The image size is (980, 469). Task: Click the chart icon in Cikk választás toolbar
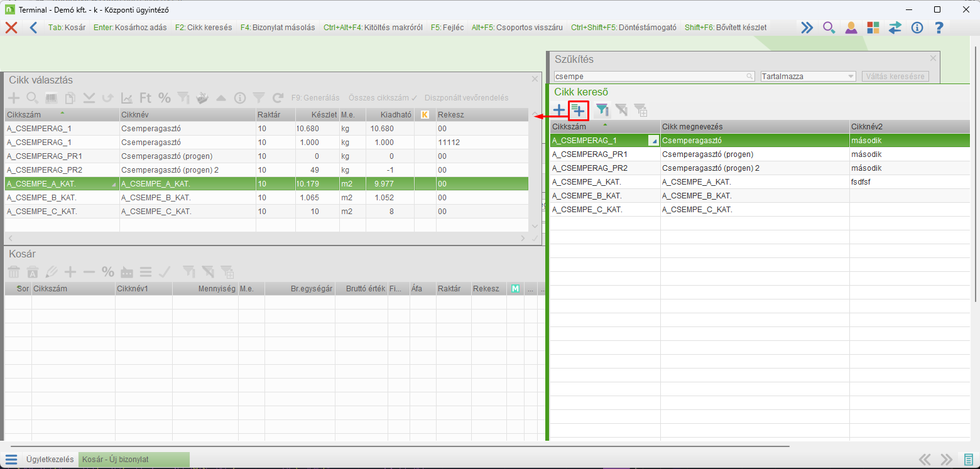(x=127, y=98)
